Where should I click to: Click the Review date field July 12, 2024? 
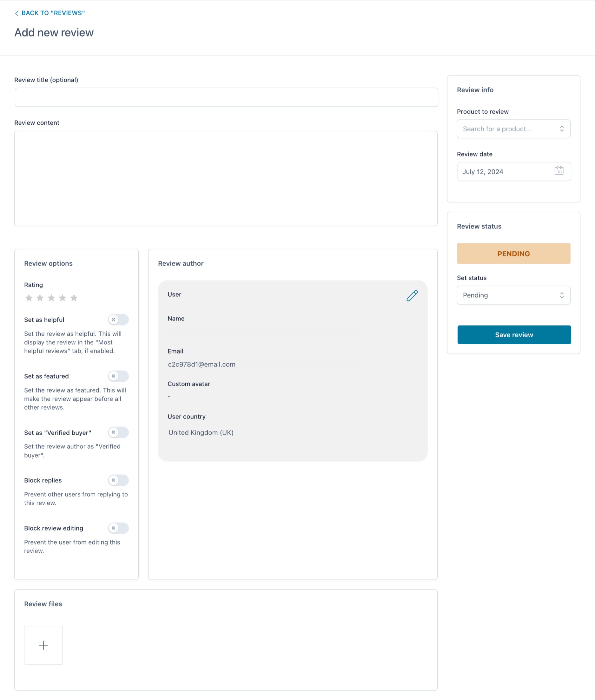[x=514, y=171]
